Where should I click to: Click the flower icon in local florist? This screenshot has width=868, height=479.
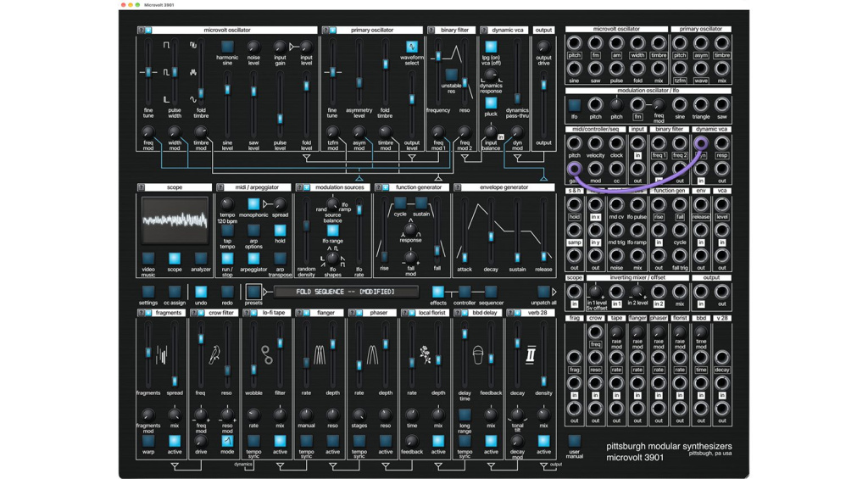pos(425,354)
